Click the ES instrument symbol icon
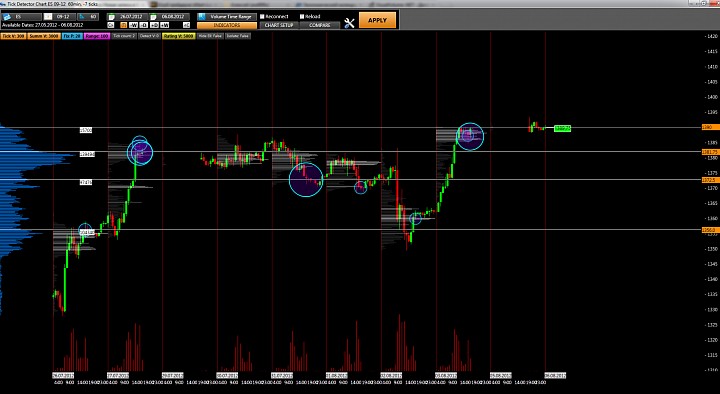This screenshot has width=720, height=394. pyautogui.click(x=7, y=17)
